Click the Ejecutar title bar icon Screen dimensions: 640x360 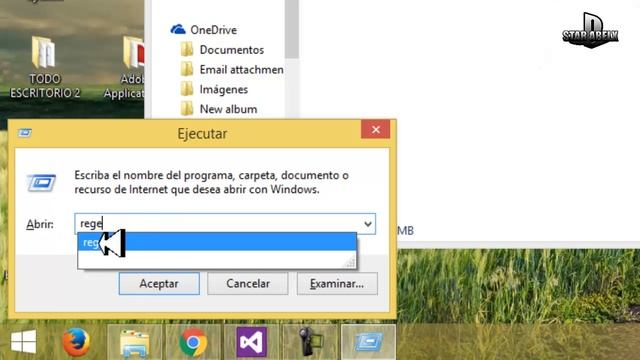coord(24,133)
